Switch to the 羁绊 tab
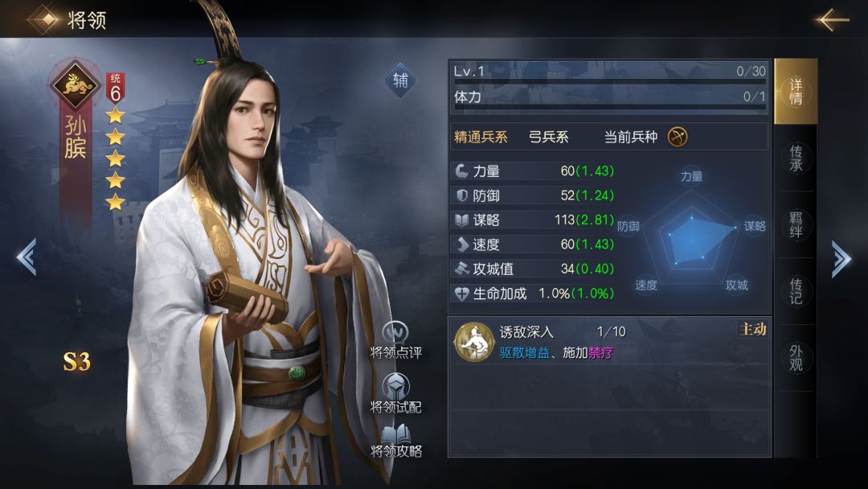The height and width of the screenshot is (489, 868). [796, 224]
